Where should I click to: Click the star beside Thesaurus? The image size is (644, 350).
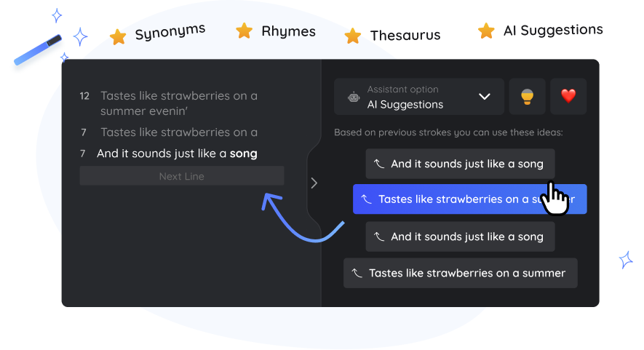[x=352, y=36]
